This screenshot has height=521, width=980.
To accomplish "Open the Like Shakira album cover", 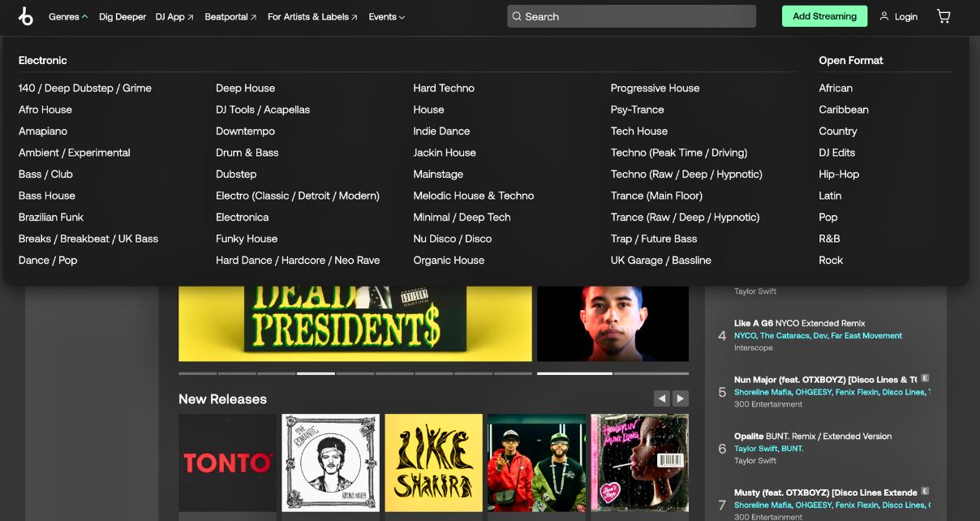I will [x=433, y=463].
